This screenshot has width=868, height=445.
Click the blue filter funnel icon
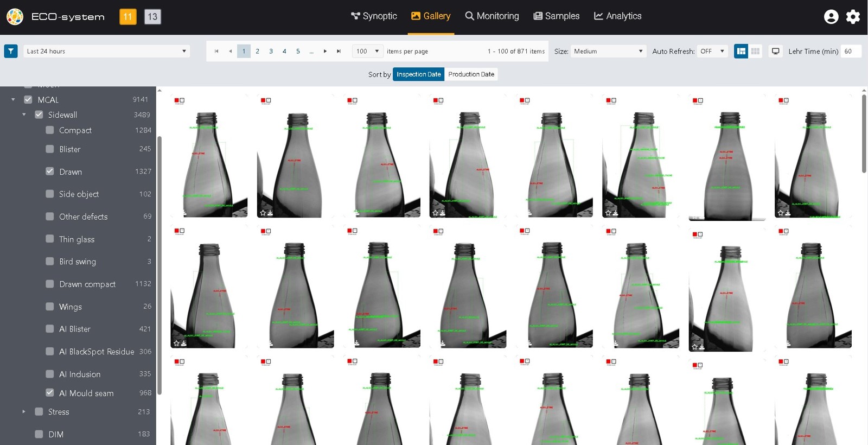pos(11,51)
